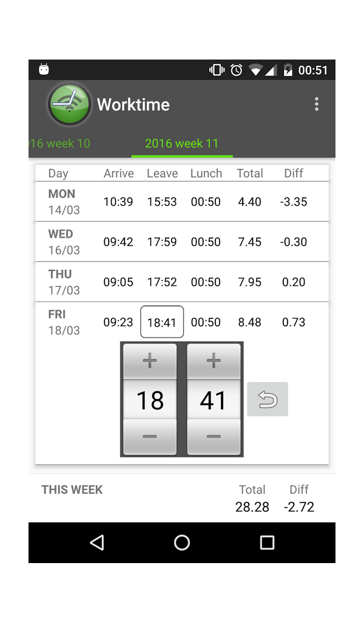Tap the alarm clock status bar icon
The width and height of the screenshot is (364, 622).
pyautogui.click(x=236, y=69)
